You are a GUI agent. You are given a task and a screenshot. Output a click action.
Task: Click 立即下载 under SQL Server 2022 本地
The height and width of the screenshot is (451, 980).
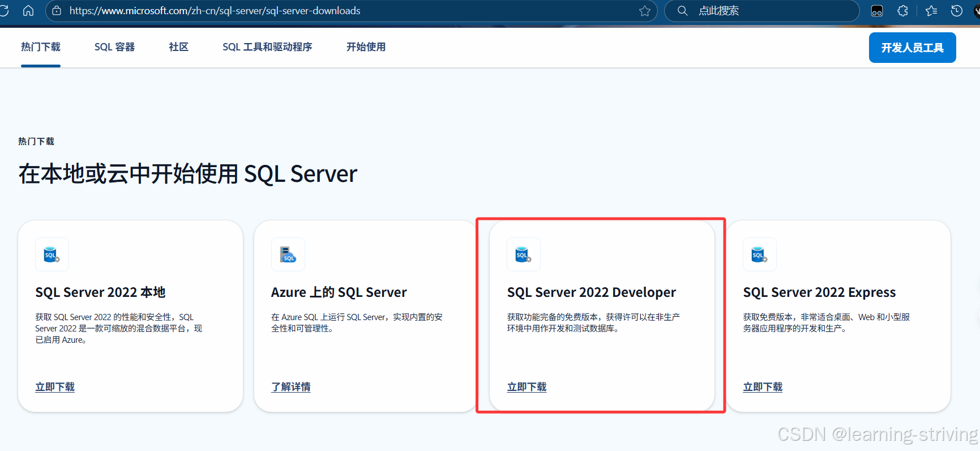pos(55,387)
